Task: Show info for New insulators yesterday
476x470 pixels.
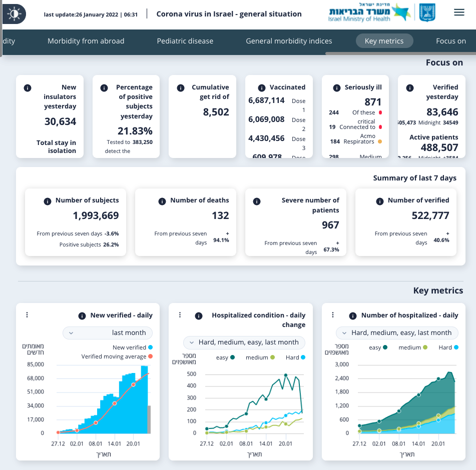Action: 28,88
